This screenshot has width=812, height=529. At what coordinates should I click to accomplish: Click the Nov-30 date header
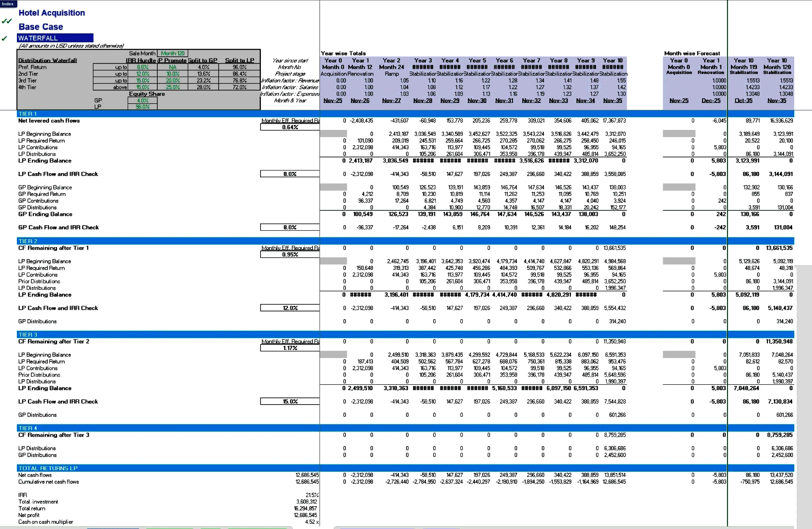(x=477, y=100)
